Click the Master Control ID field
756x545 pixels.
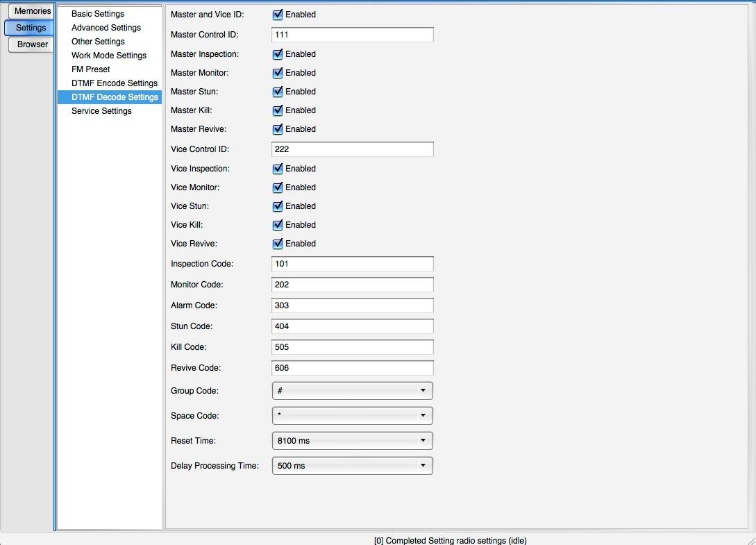click(x=352, y=35)
